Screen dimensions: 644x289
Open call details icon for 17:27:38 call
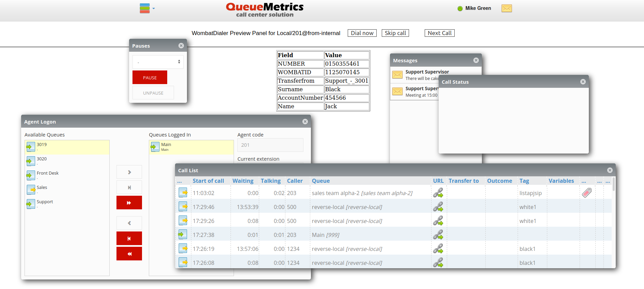coord(183,235)
